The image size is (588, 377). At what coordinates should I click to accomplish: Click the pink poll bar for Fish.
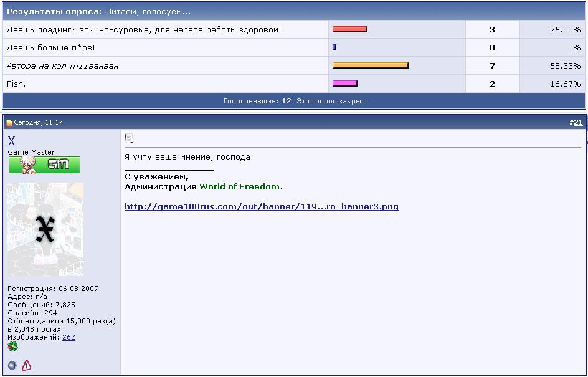coord(344,84)
